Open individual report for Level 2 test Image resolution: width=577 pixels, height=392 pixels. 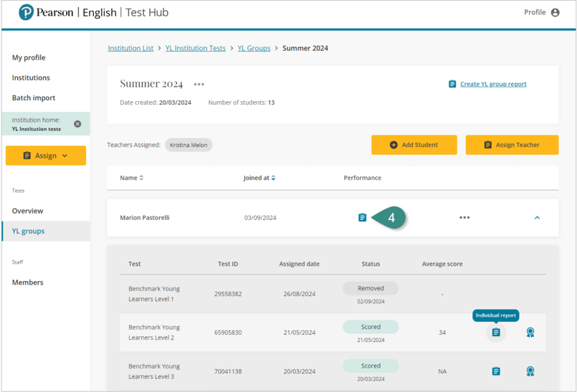click(x=495, y=333)
